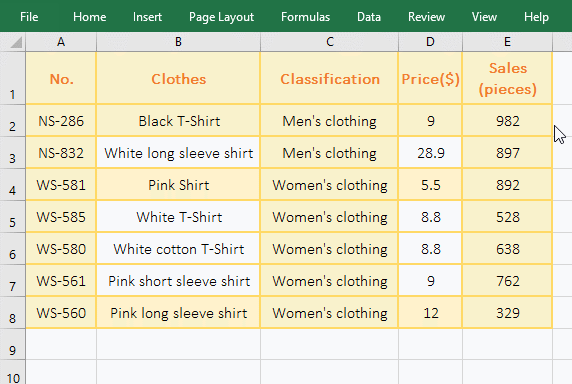Select cell with sales value 762
This screenshot has width=572, height=384.
tap(507, 280)
